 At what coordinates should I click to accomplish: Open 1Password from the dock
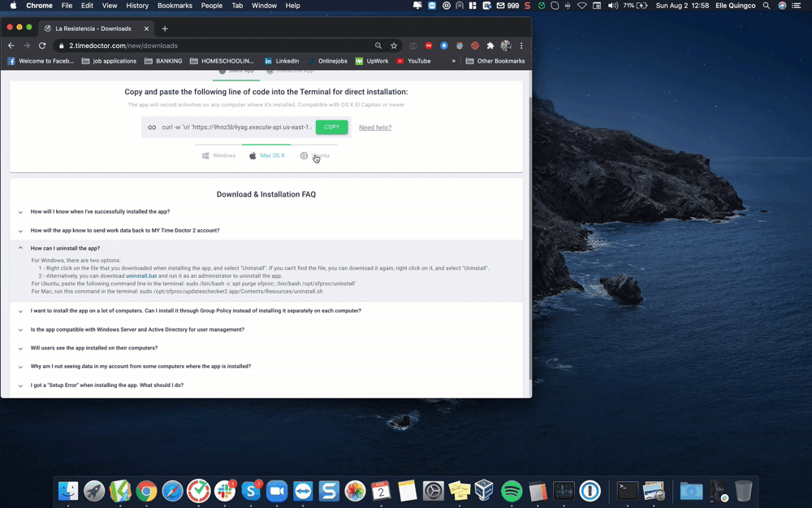tap(590, 490)
